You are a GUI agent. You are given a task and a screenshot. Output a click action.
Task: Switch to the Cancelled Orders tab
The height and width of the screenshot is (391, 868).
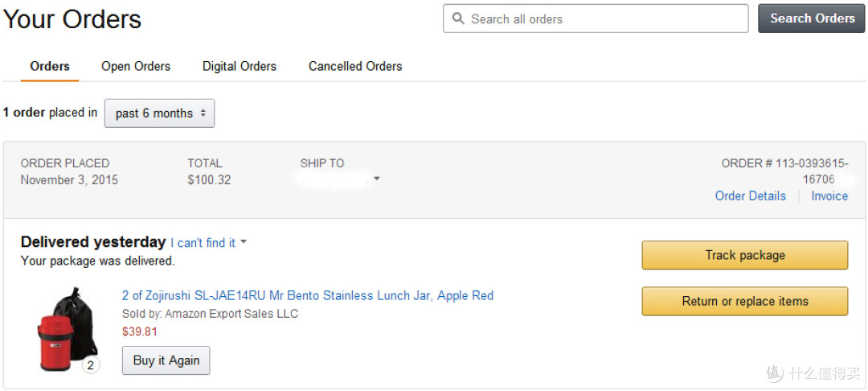tap(355, 67)
